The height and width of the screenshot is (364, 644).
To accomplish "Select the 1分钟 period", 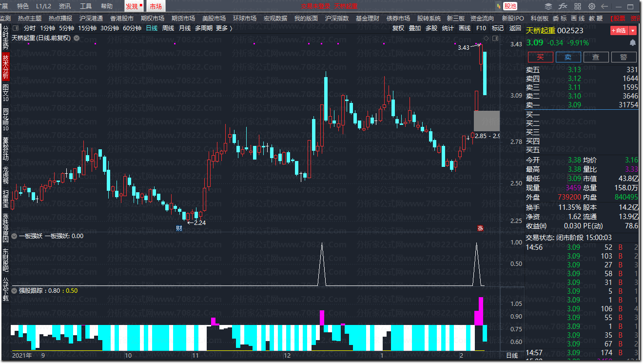I will (x=47, y=28).
